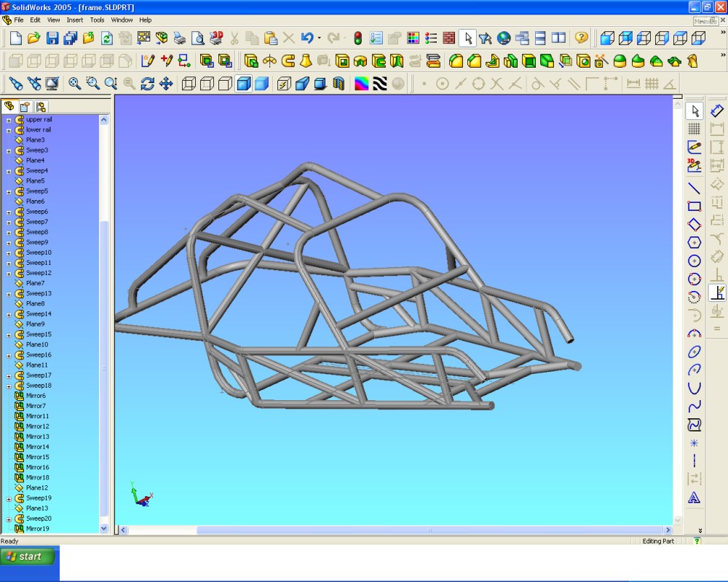Click the Help question mark icon
Image resolution: width=728 pixels, height=582 pixels.
581,38
